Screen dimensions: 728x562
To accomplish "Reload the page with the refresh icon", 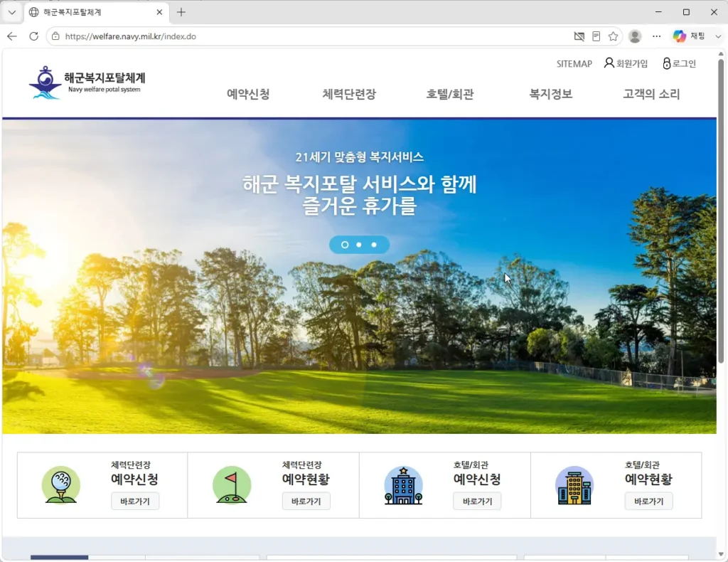I will pyautogui.click(x=34, y=36).
